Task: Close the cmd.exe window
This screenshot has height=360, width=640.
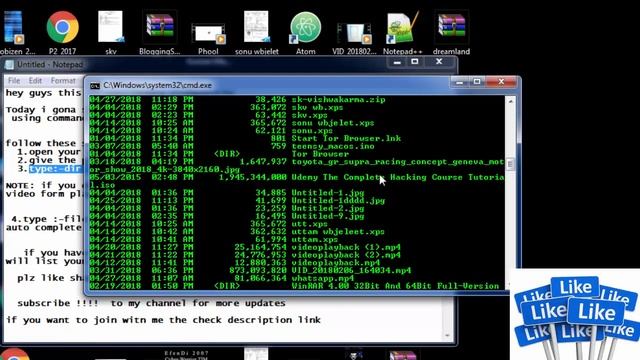Action: 501,82
